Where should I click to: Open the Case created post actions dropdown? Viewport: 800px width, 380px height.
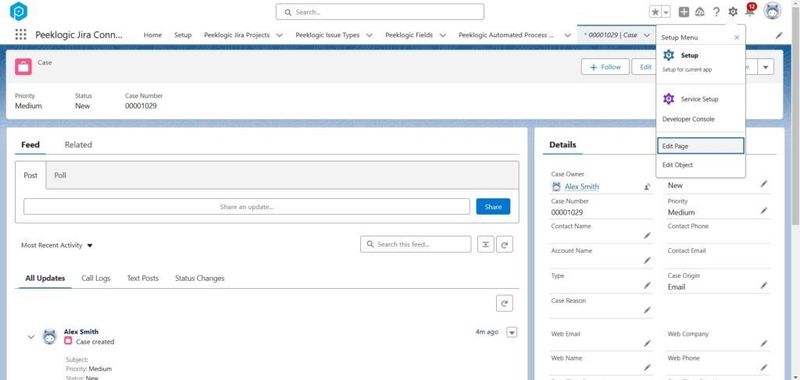tap(511, 332)
